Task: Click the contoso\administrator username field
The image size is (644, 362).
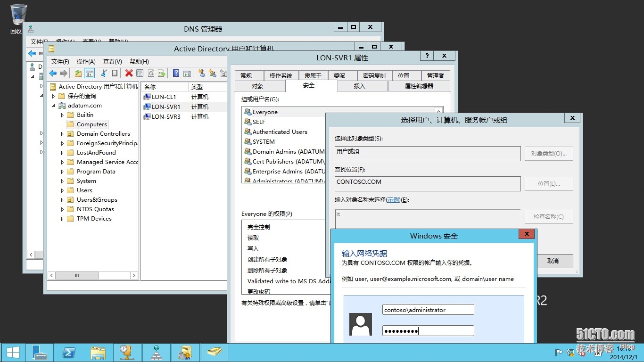Action: [428, 310]
